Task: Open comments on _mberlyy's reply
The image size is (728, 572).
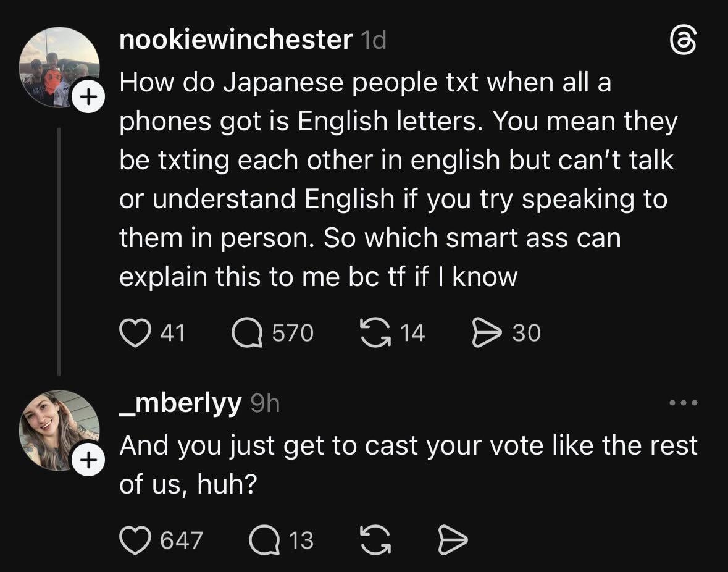Action: point(264,540)
